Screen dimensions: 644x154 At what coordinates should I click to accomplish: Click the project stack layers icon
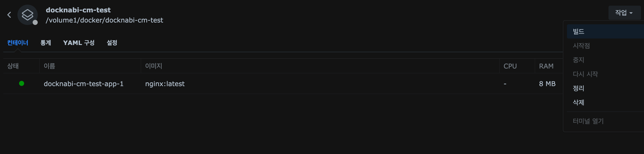pyautogui.click(x=27, y=15)
